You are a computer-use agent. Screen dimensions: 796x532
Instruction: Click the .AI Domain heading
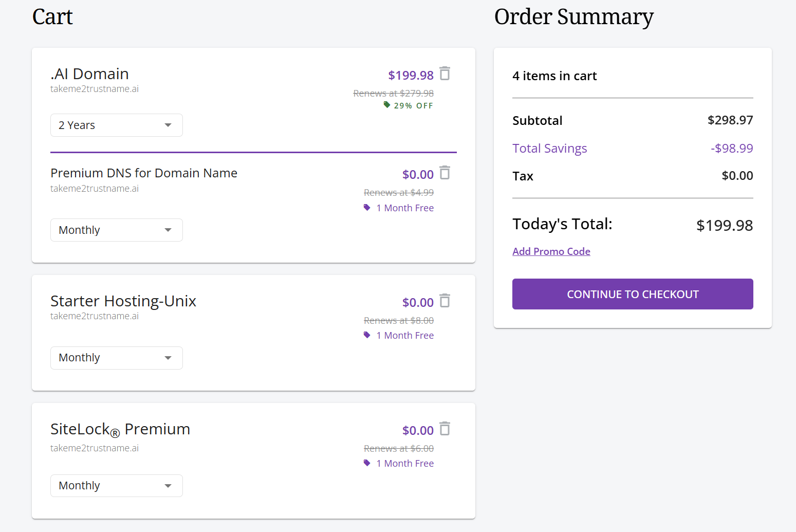[89, 74]
